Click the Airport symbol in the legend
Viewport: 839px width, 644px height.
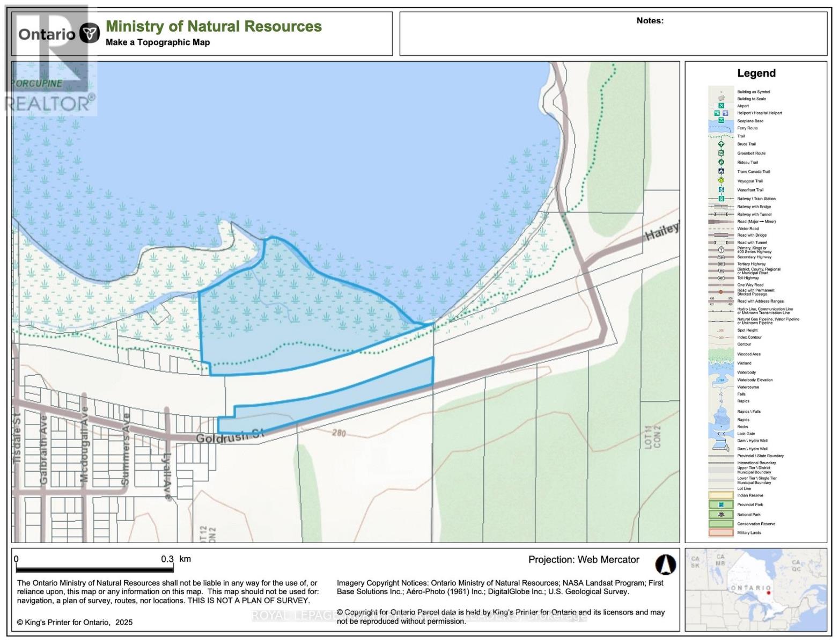(721, 106)
